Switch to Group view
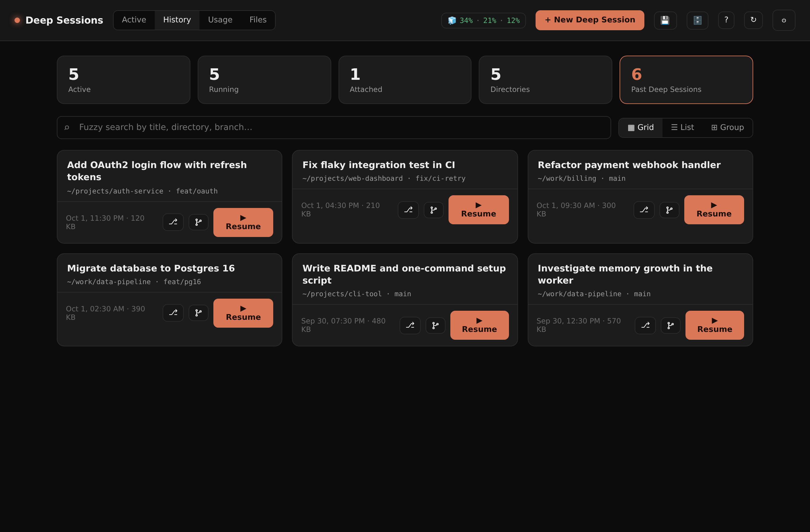This screenshot has width=810, height=532. (x=727, y=128)
